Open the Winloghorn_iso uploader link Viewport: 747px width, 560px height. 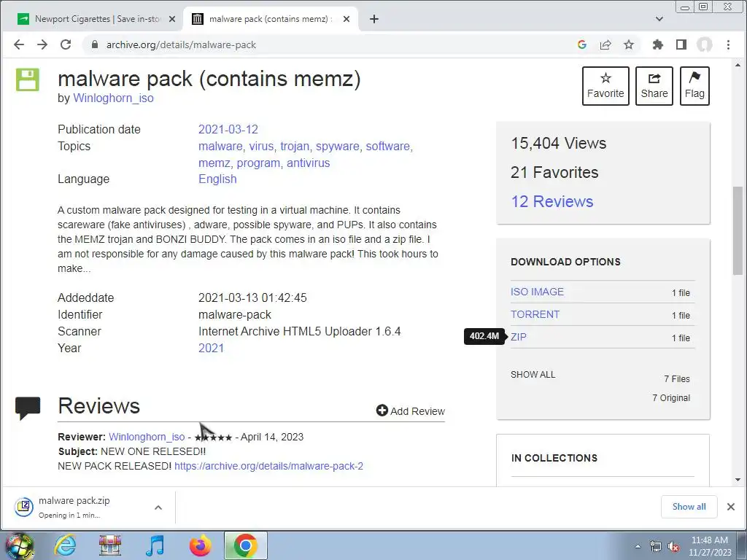coord(113,98)
